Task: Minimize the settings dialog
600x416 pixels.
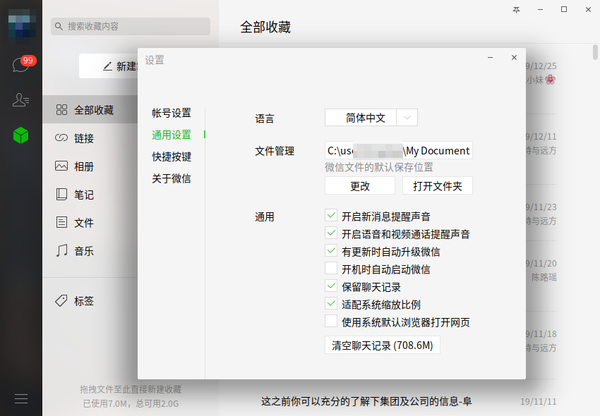Action: pos(490,57)
